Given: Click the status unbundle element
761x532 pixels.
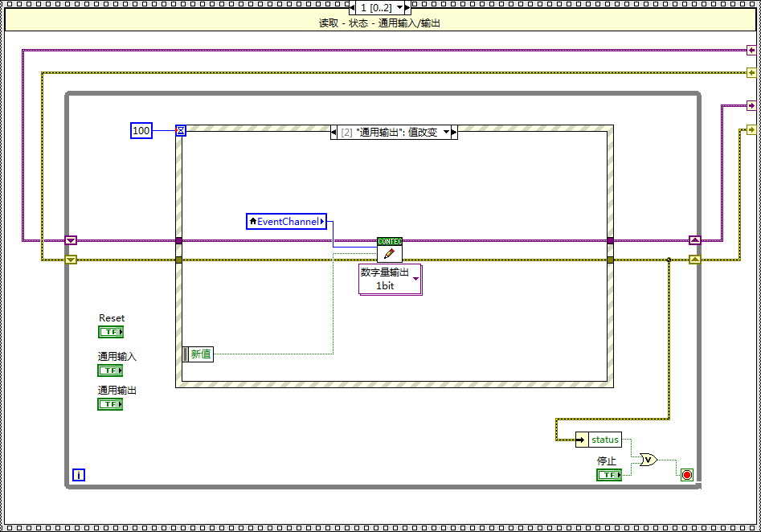Looking at the screenshot, I should (x=604, y=440).
